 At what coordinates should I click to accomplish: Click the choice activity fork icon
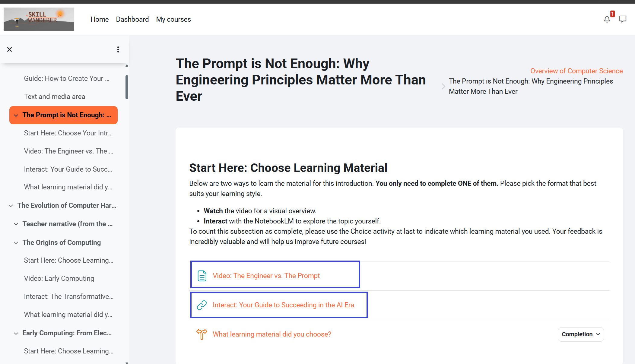pyautogui.click(x=202, y=334)
